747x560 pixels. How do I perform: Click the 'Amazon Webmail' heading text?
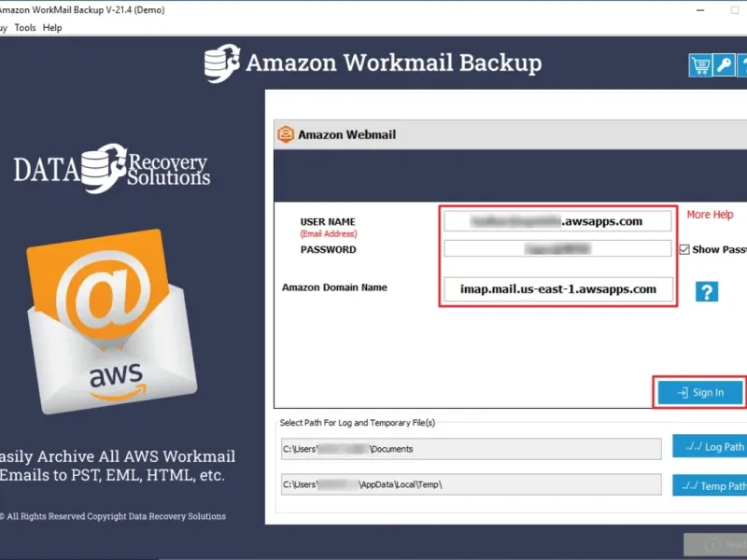346,134
